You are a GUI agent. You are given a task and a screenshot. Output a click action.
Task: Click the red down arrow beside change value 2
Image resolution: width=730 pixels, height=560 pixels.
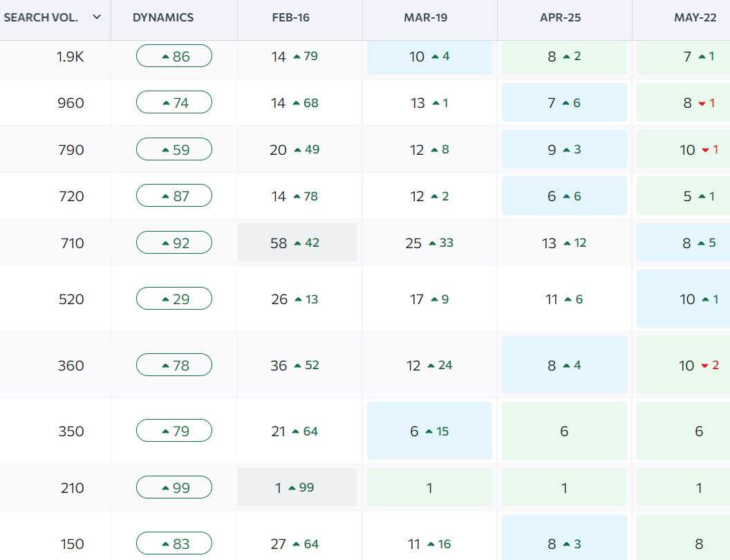coord(704,366)
